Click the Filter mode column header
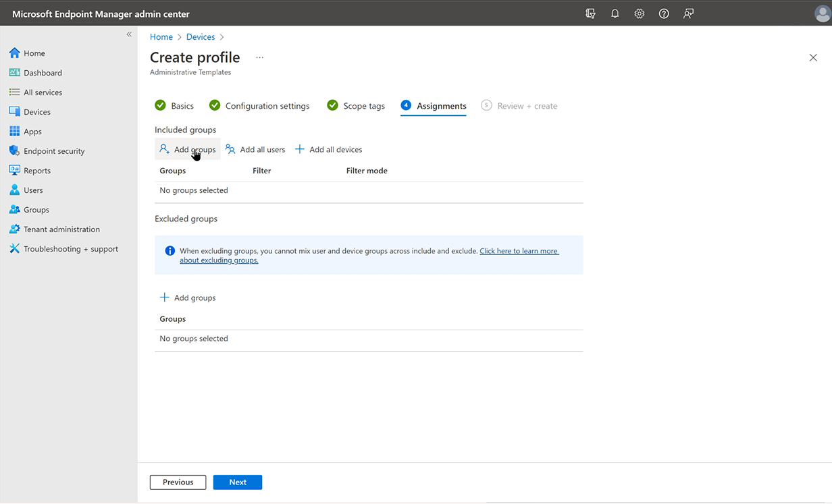Screen dimensions: 832x504 (x=367, y=171)
